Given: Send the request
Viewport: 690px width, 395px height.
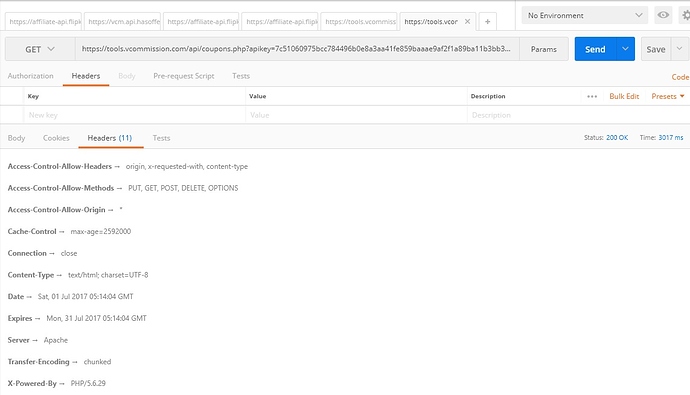Looking at the screenshot, I should (x=595, y=49).
